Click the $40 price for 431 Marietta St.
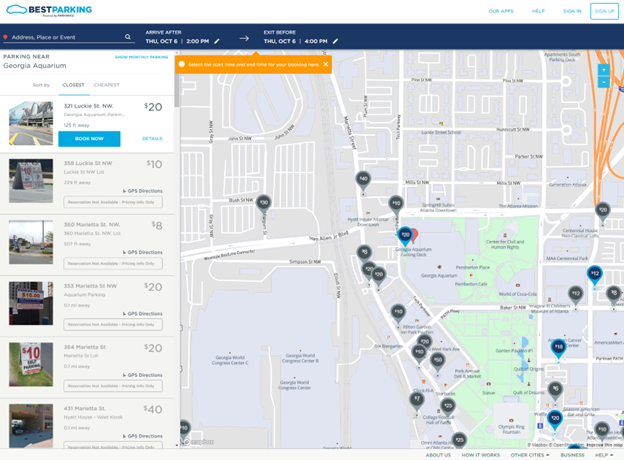The width and height of the screenshot is (624, 460). (x=153, y=409)
